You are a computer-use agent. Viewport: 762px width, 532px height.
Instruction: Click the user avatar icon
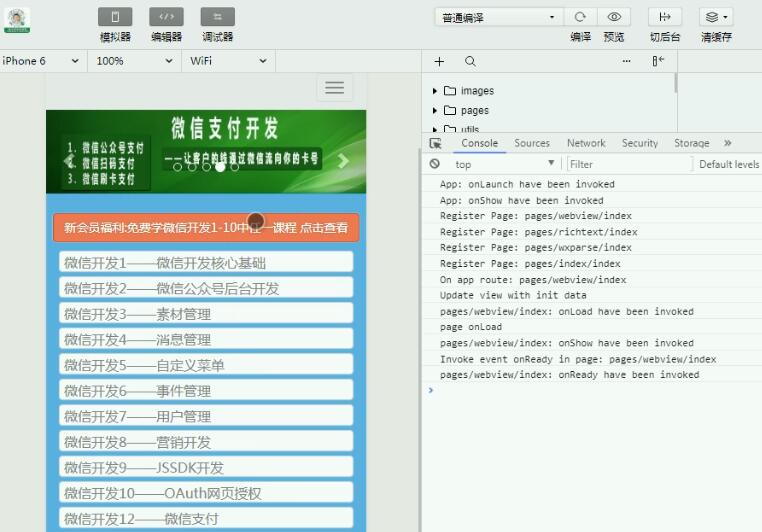(x=17, y=21)
